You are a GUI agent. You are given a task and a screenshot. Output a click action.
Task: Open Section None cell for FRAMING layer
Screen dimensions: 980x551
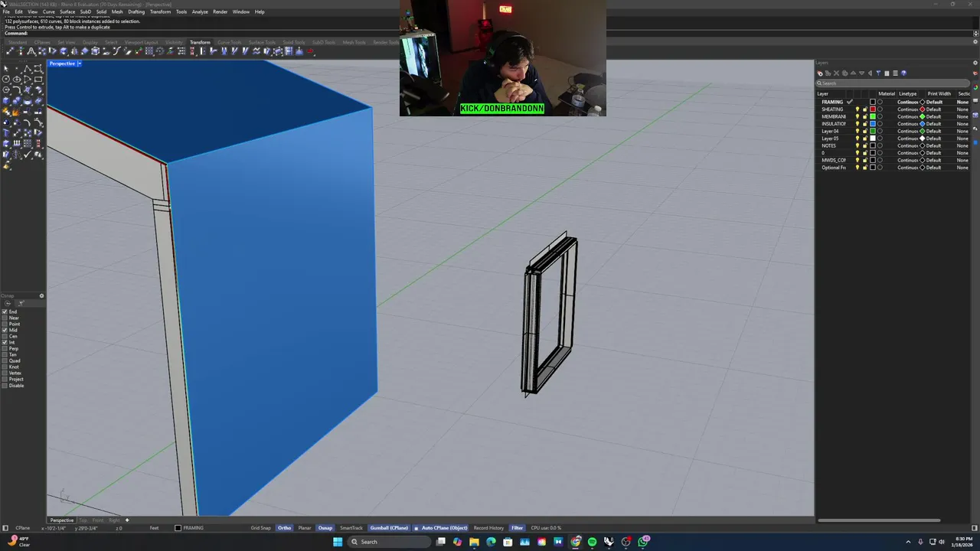click(962, 102)
